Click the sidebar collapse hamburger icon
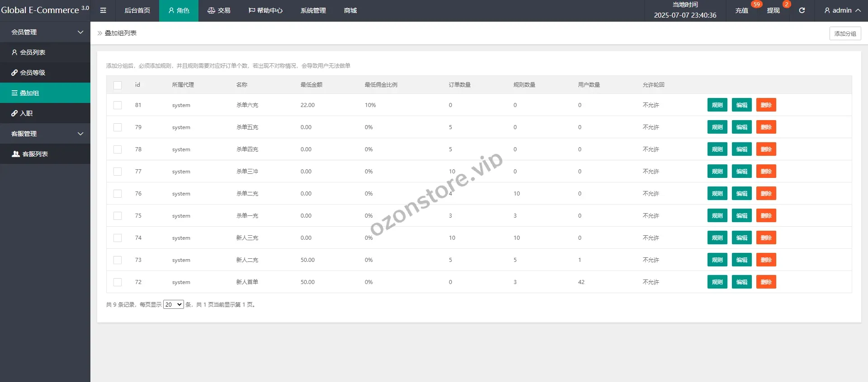This screenshot has height=382, width=868. click(x=103, y=10)
